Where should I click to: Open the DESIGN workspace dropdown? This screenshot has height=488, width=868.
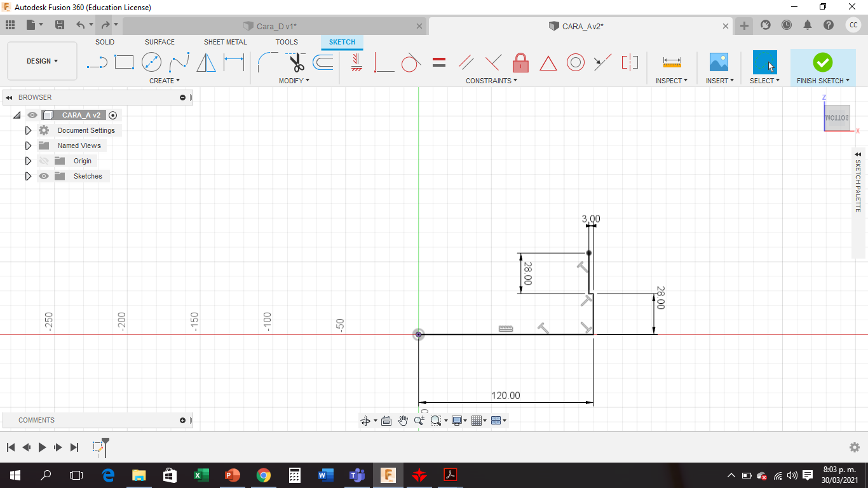tap(42, 61)
